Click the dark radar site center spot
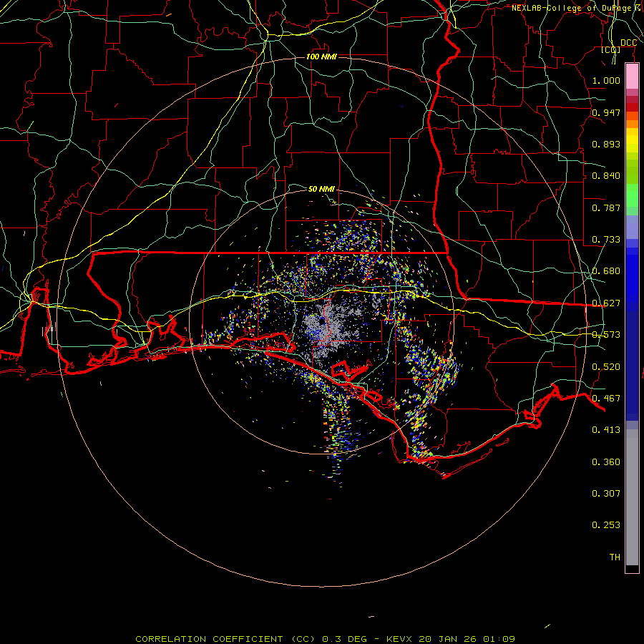The width and height of the screenshot is (644, 644). [x=321, y=321]
